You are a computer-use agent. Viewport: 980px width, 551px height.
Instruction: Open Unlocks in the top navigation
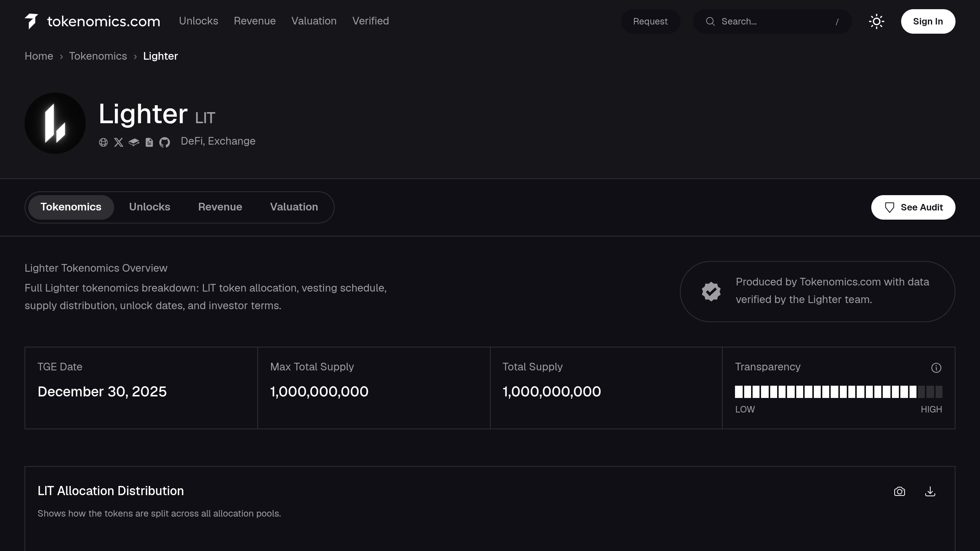pos(198,21)
